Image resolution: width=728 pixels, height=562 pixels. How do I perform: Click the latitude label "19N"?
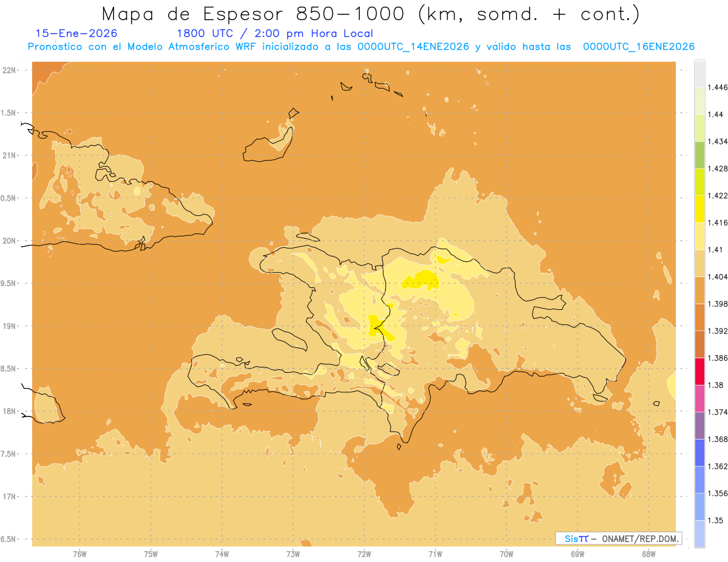pyautogui.click(x=9, y=326)
